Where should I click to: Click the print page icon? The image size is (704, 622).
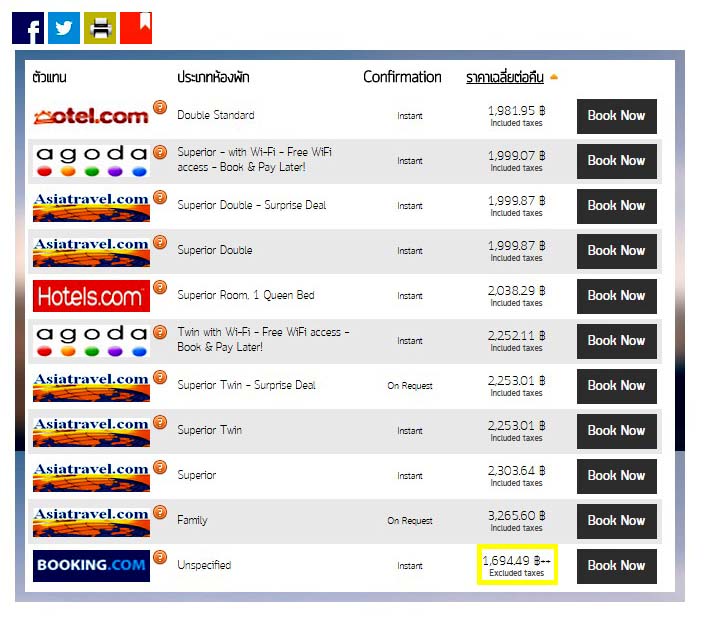pos(100,28)
